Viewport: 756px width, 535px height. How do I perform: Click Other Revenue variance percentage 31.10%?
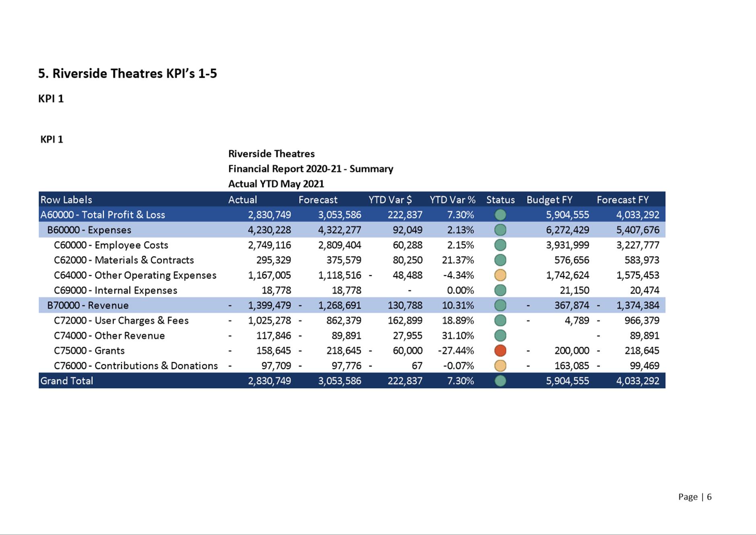click(x=458, y=336)
